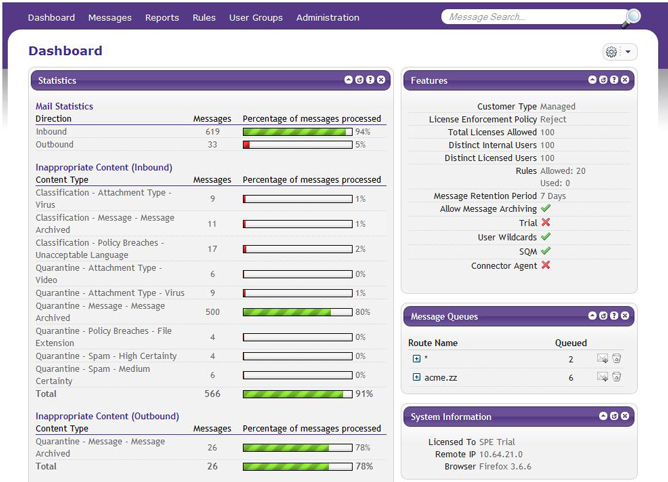Click the retry-send envelope icon for acme.zz
The width and height of the screenshot is (668, 482).
click(x=602, y=377)
